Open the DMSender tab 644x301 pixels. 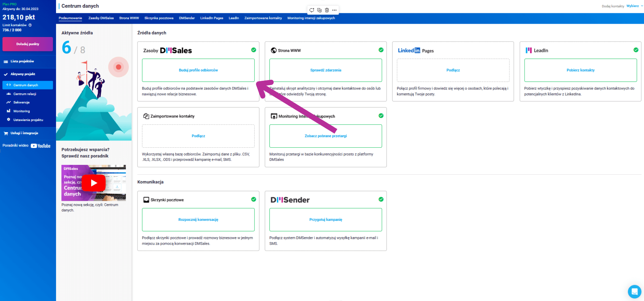click(x=187, y=18)
